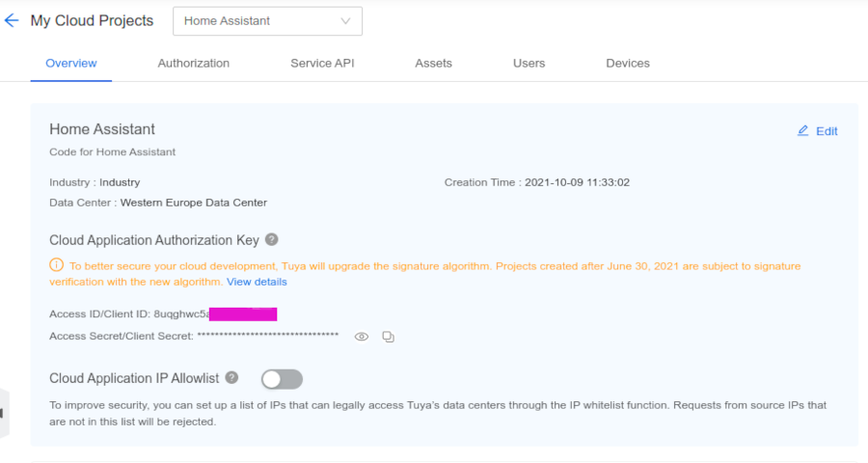Click the Western Europe Data Center value
The image size is (868, 463).
tap(193, 203)
